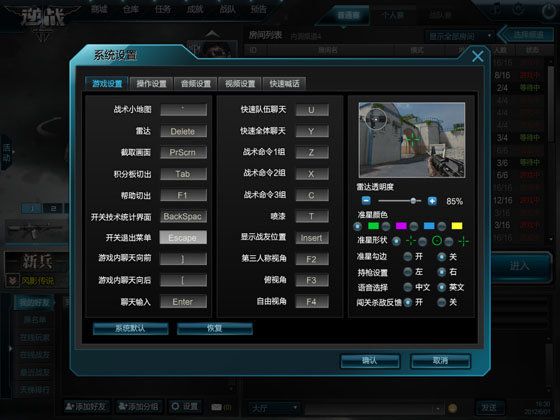The image size is (560, 420).
Task: Open the 音频设置 tab
Action: click(x=196, y=84)
